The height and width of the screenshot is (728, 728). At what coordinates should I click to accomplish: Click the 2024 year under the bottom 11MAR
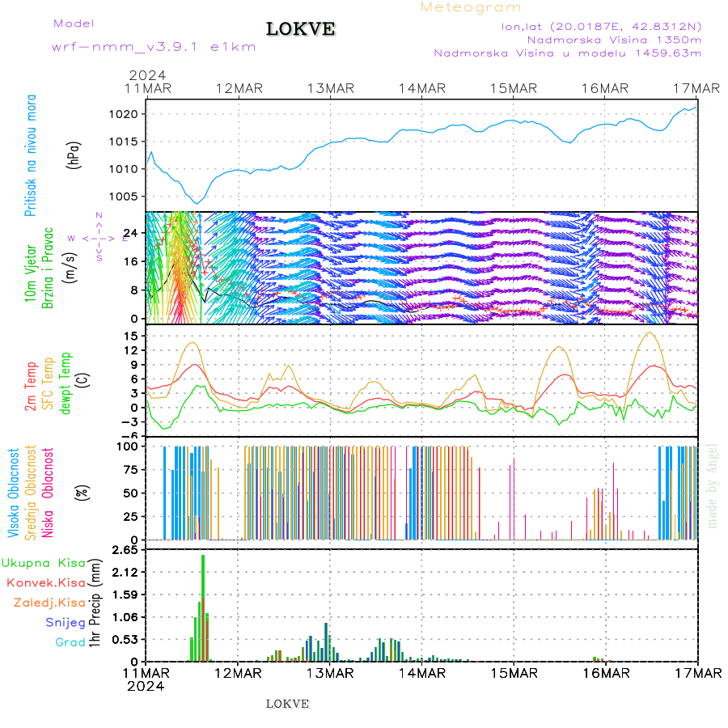(146, 686)
